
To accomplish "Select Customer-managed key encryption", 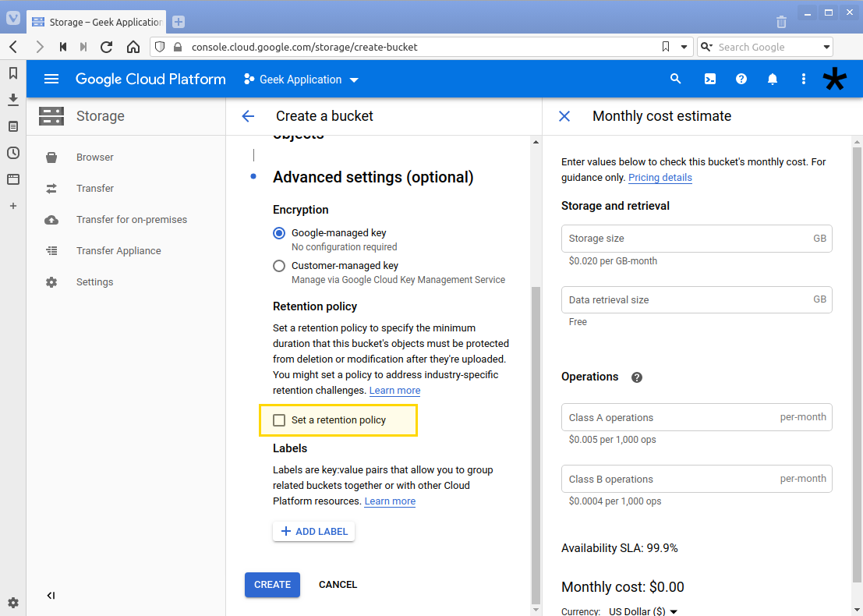I will (x=279, y=265).
